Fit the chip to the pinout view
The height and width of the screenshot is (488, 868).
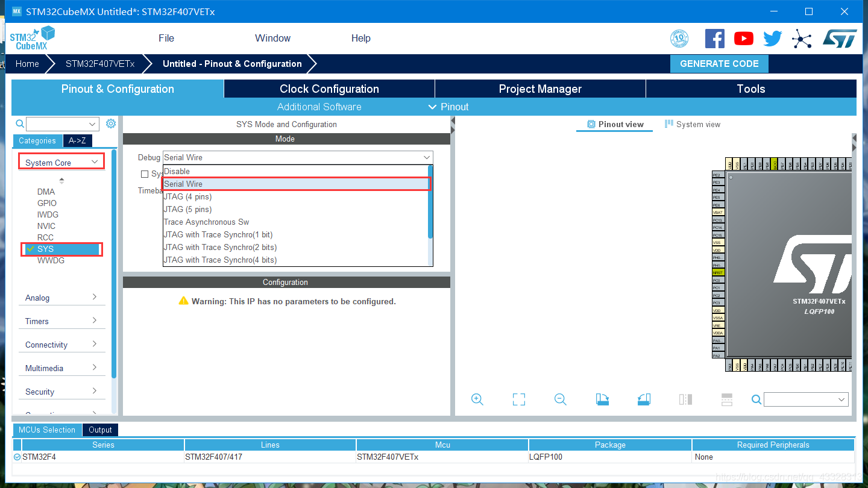(x=519, y=399)
